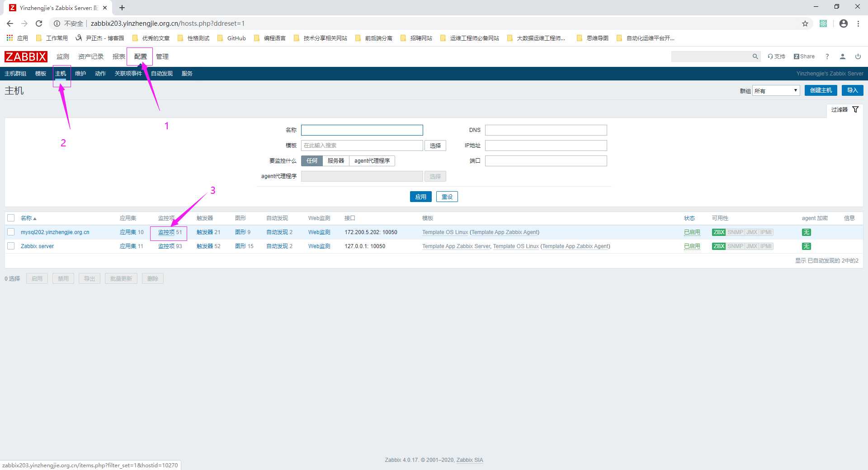The width and height of the screenshot is (868, 470).
Task: Switch to 动作 submenu
Action: click(100, 74)
